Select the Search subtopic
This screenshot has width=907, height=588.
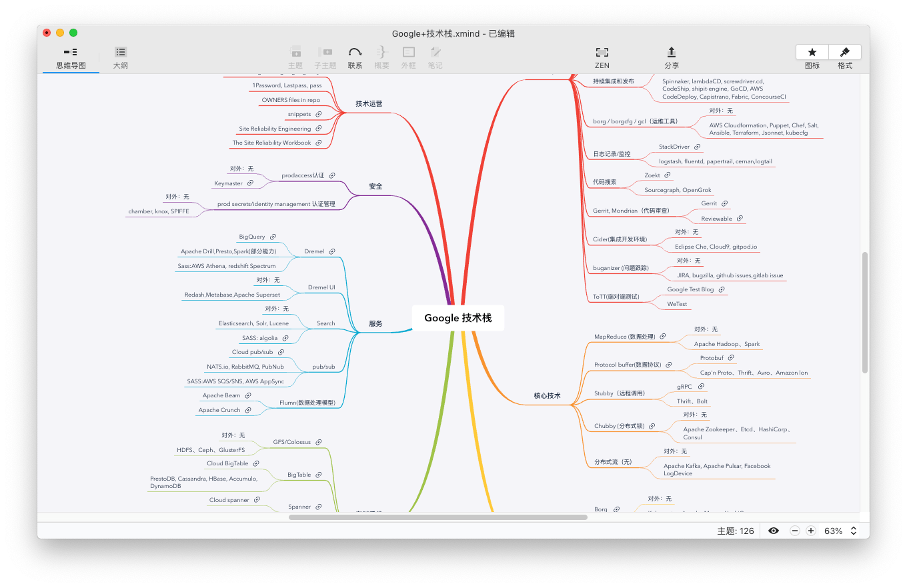pos(326,323)
